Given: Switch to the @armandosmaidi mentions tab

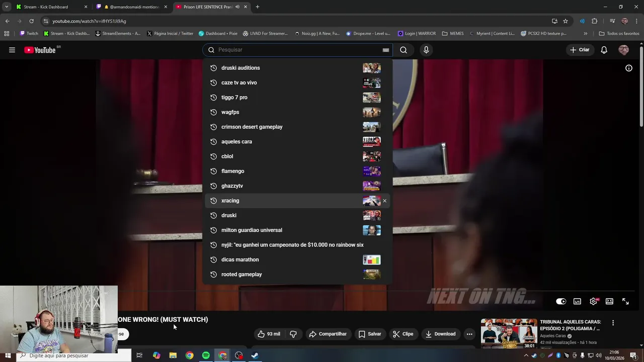Looking at the screenshot, I should 132,7.
